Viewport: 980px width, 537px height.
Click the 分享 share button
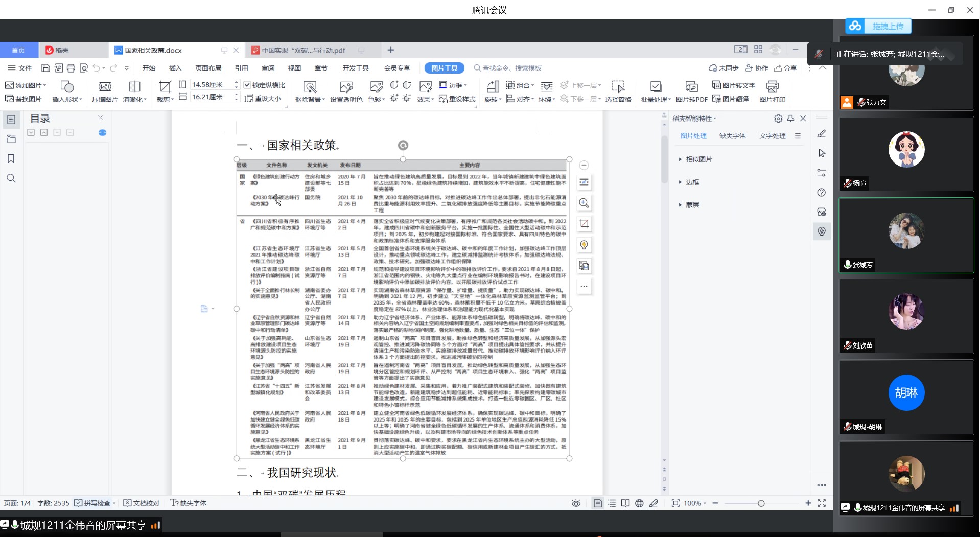click(785, 68)
